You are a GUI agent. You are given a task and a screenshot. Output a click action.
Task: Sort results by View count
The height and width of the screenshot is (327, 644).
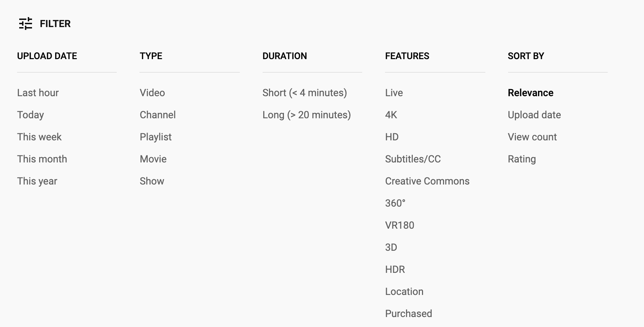532,137
